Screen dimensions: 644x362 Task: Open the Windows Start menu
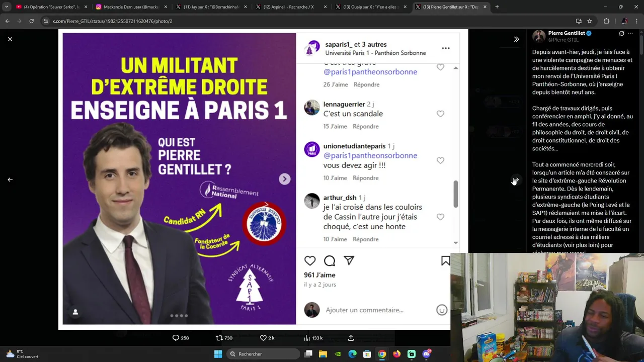(x=218, y=354)
